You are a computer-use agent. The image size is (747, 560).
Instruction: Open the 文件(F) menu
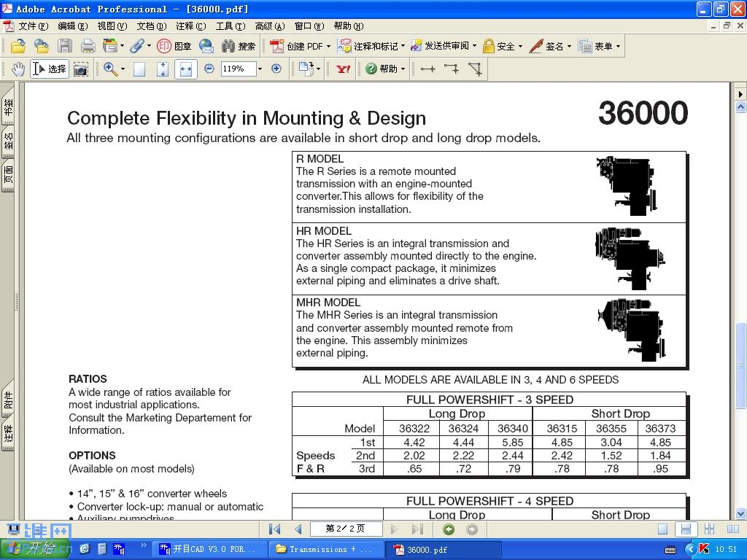pos(34,26)
